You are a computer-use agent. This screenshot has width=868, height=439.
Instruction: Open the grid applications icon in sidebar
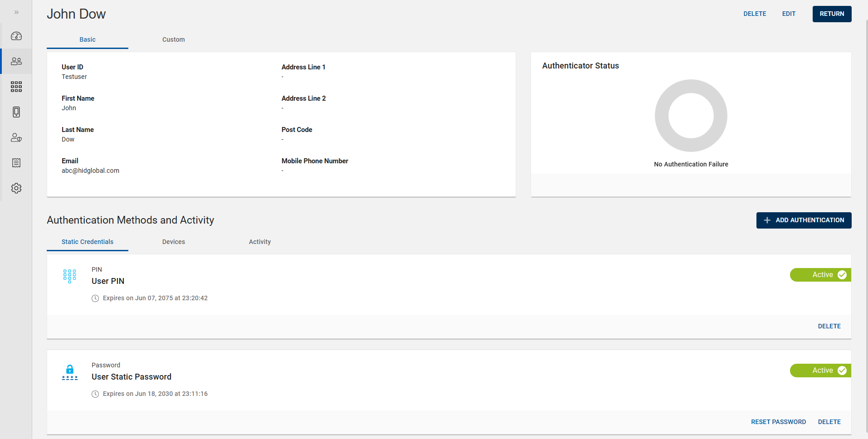coord(16,87)
